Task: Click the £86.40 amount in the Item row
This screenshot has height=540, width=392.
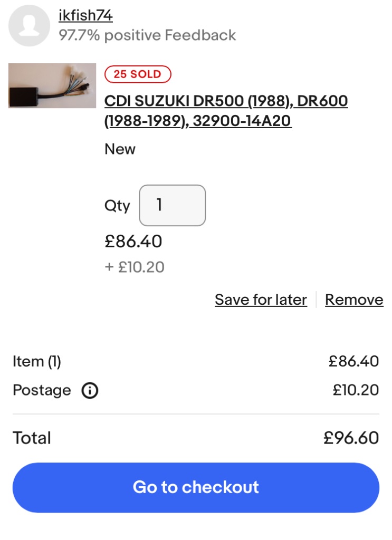Action: pyautogui.click(x=353, y=362)
